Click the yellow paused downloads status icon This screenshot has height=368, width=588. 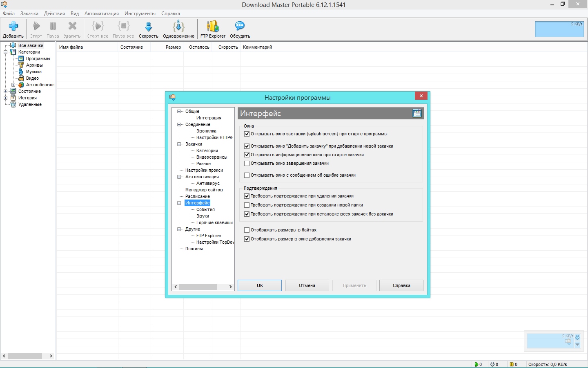(511, 364)
